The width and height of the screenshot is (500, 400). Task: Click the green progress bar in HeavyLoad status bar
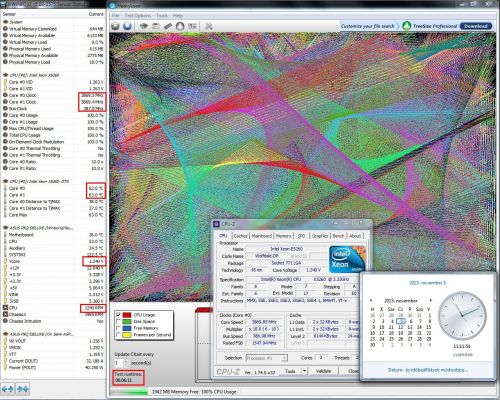coord(130,392)
